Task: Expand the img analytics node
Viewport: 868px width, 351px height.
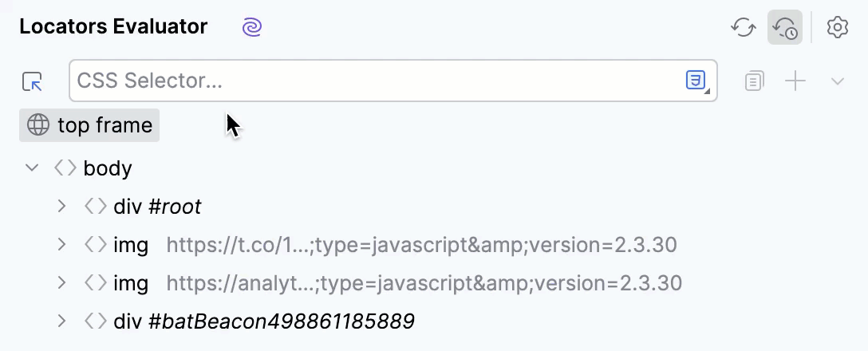Action: pyautogui.click(x=61, y=283)
